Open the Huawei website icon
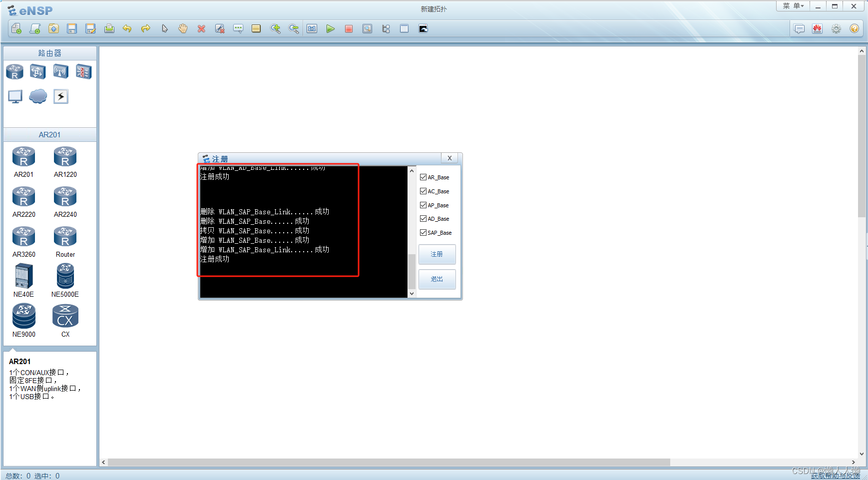Viewport: 868px width, 480px height. [x=817, y=29]
